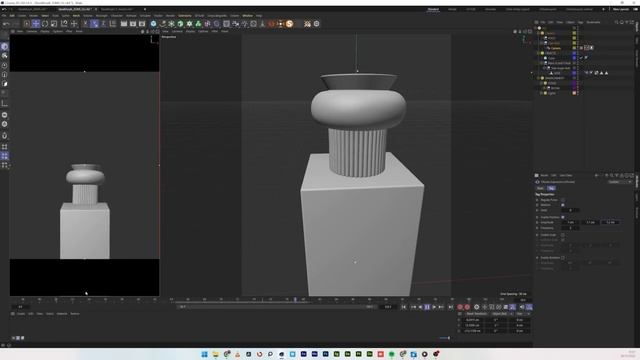Open the Window menu in the main menu bar
The image size is (640, 360).
[x=248, y=16]
